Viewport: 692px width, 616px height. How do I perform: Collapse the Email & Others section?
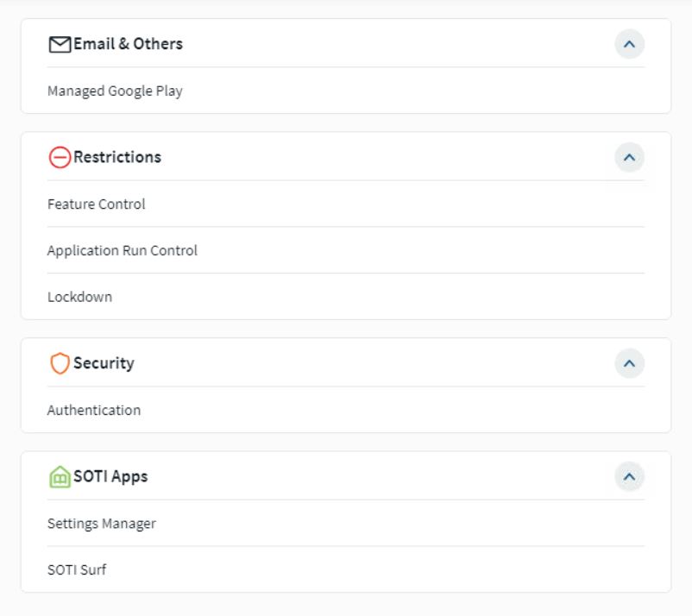[x=629, y=44]
